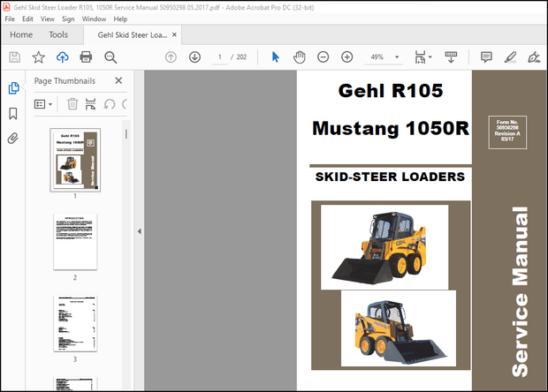Viewport: 548px width, 392px height.
Task: Click the page break icon in Thumbnails panel
Action: coord(90,104)
